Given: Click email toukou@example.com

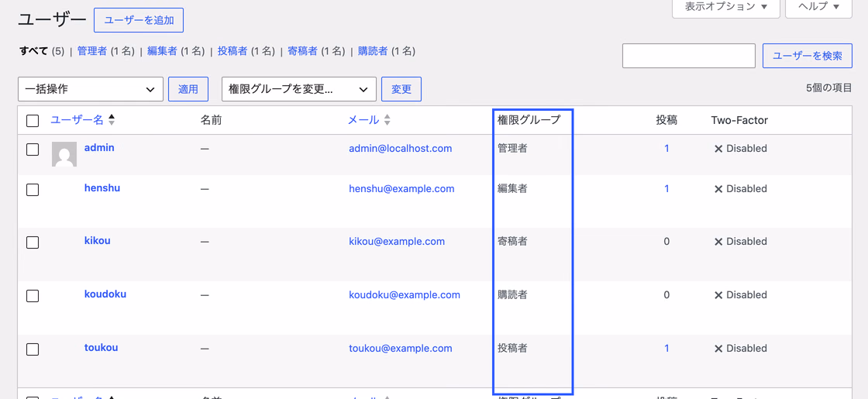Looking at the screenshot, I should (400, 349).
